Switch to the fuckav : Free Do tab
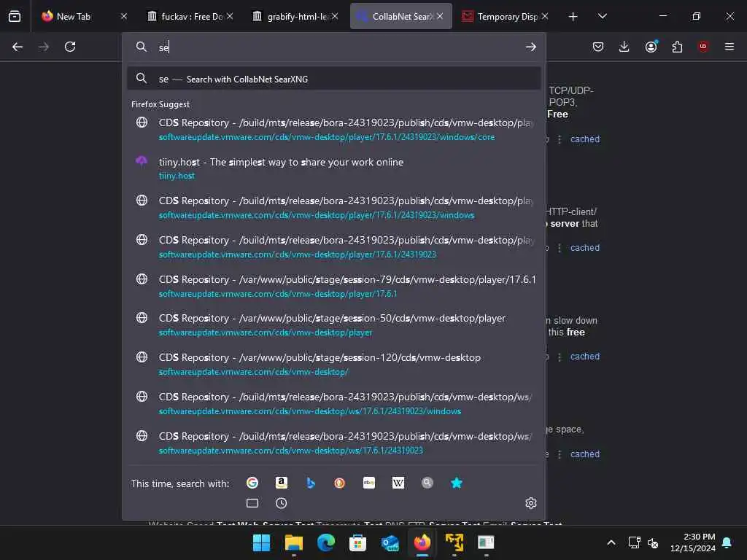Image resolution: width=747 pixels, height=560 pixels. pyautogui.click(x=190, y=16)
